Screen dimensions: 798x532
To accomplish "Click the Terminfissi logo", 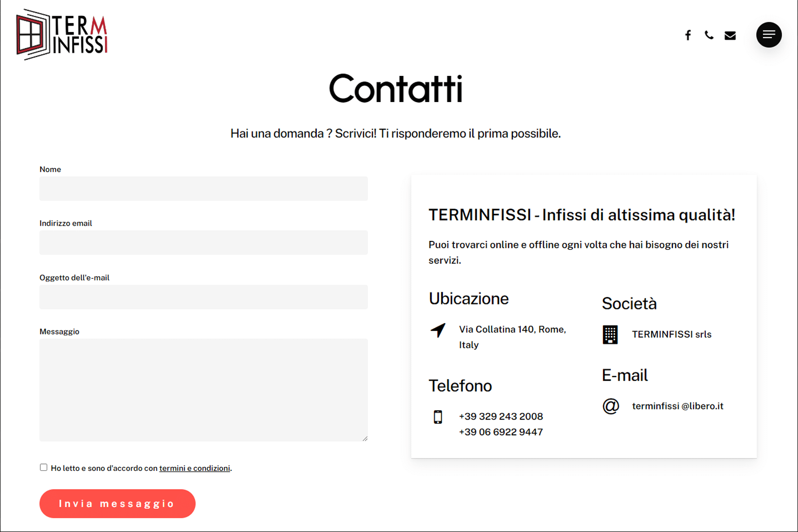I will [x=62, y=34].
